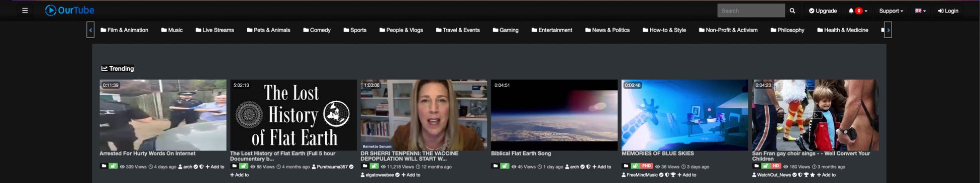Click FHD badge under Memories of Blue Skies
The image size is (980, 183).
coord(647,166)
